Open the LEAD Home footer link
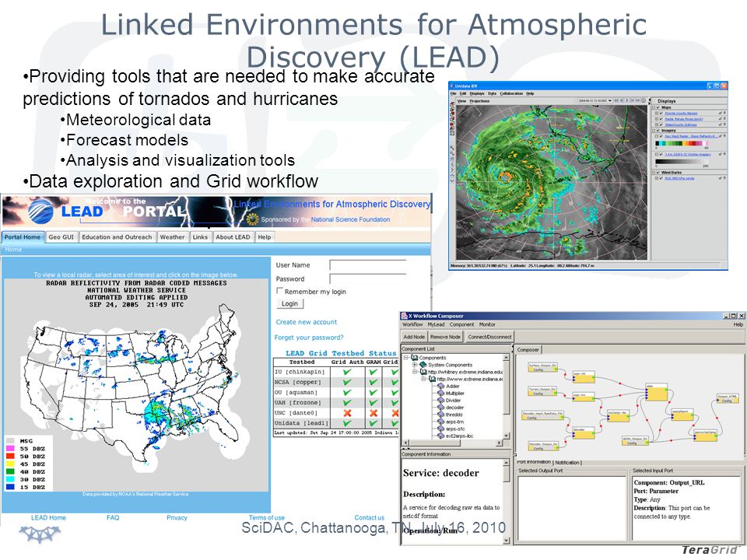This screenshot has width=747, height=560. 48,518
